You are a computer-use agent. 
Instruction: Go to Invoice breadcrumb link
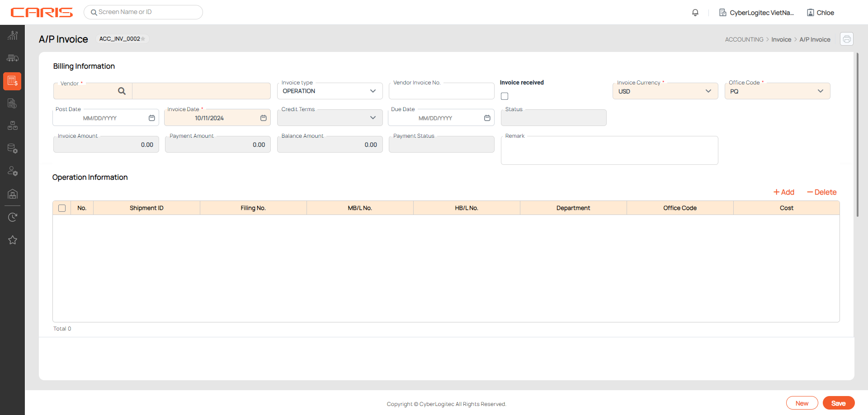tap(781, 40)
